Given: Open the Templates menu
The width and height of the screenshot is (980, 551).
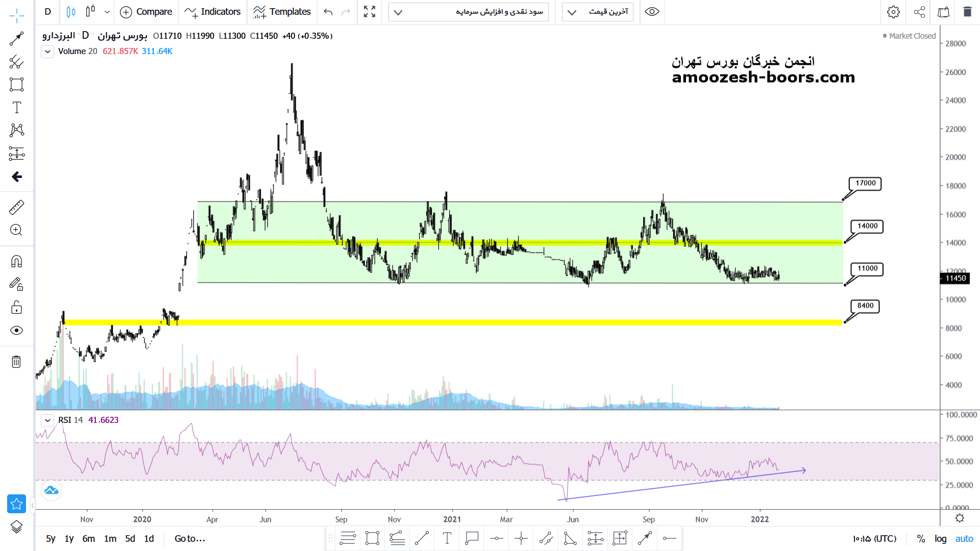Looking at the screenshot, I should tap(282, 12).
